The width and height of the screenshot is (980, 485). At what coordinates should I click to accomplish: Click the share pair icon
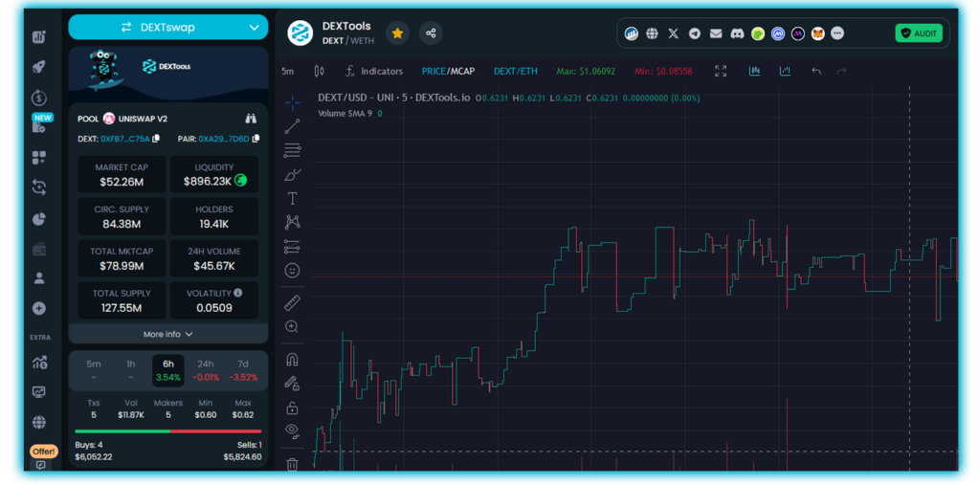(431, 33)
